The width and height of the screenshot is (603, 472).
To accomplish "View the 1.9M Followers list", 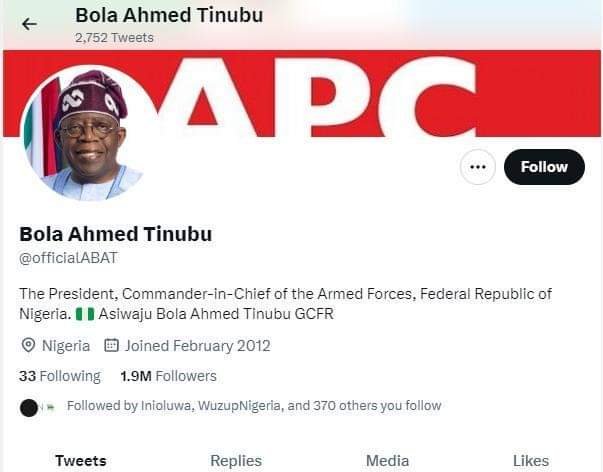I will [168, 376].
